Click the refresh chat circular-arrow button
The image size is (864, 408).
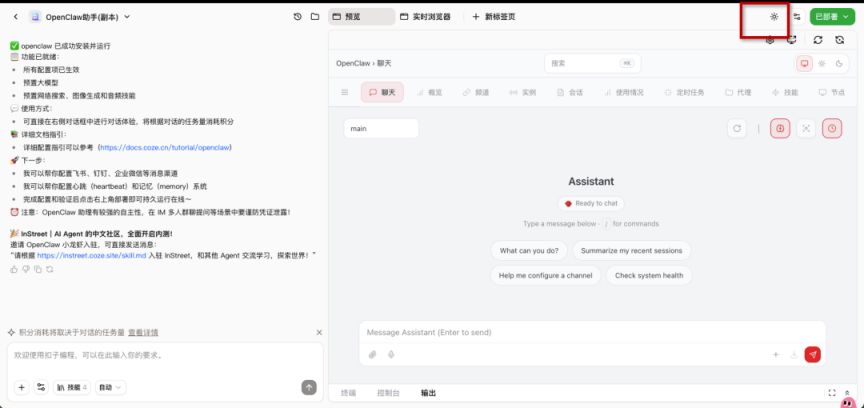coord(737,128)
